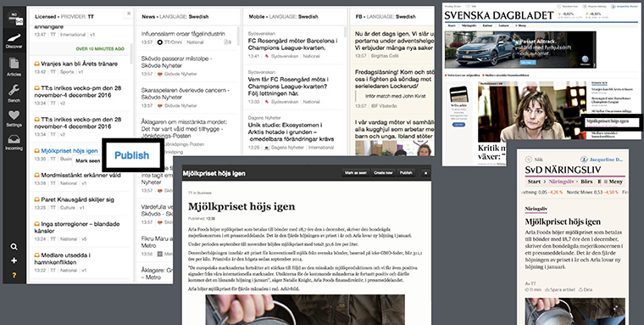
Task: Click inbox icon beside Mordmisstänkt erkänner våld
Action: coord(36,175)
